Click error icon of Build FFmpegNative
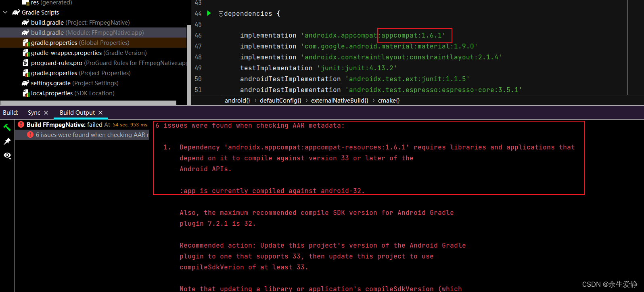The image size is (644, 292). coord(21,125)
